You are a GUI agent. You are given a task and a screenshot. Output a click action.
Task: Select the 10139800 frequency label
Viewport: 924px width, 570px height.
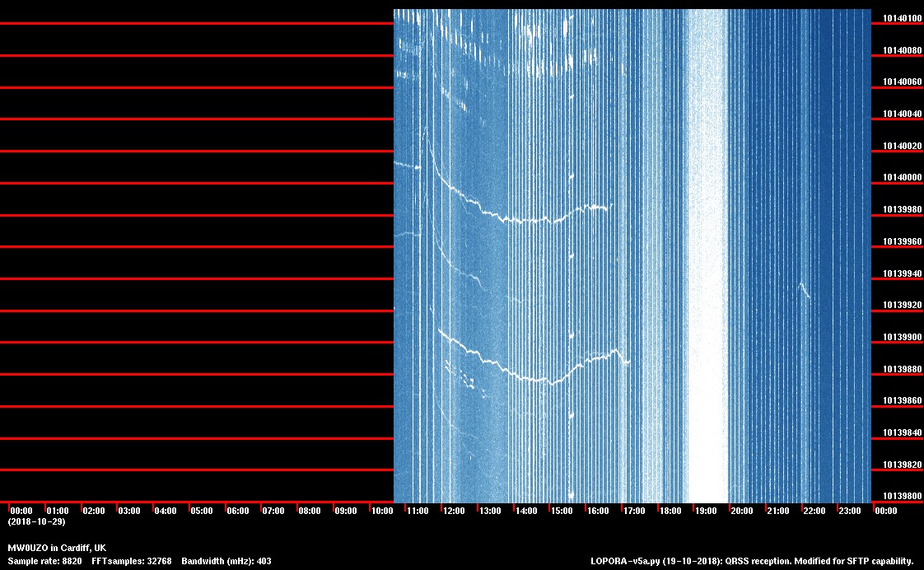(903, 497)
